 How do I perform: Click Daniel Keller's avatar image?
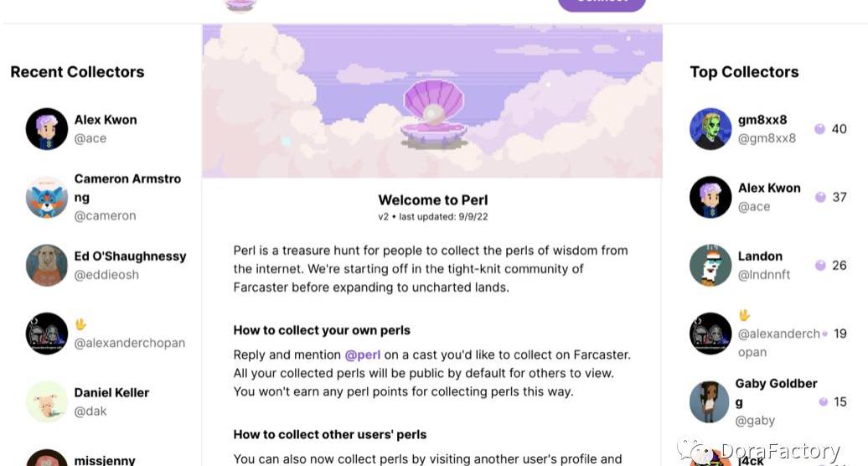click(47, 401)
